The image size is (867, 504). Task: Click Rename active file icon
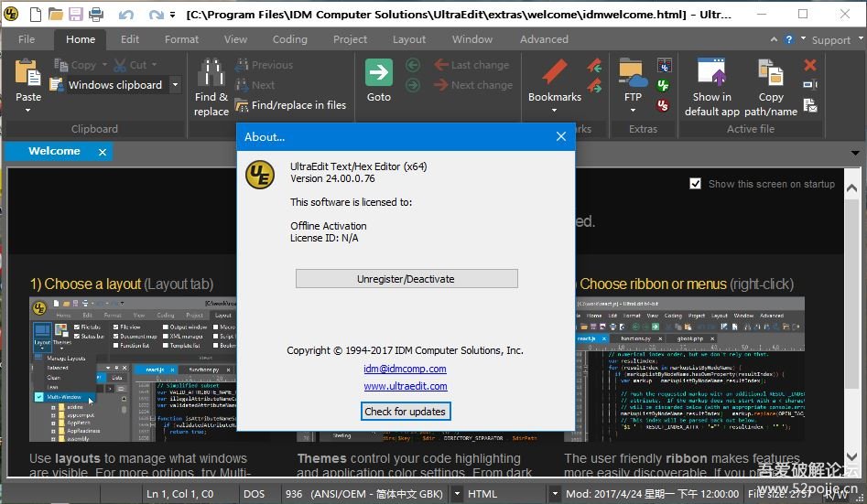tap(810, 84)
